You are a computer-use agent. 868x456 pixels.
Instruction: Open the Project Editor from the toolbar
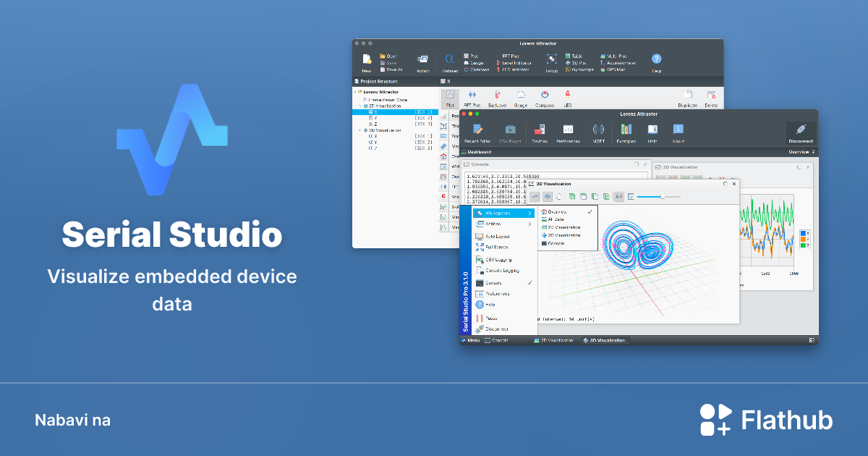478,130
